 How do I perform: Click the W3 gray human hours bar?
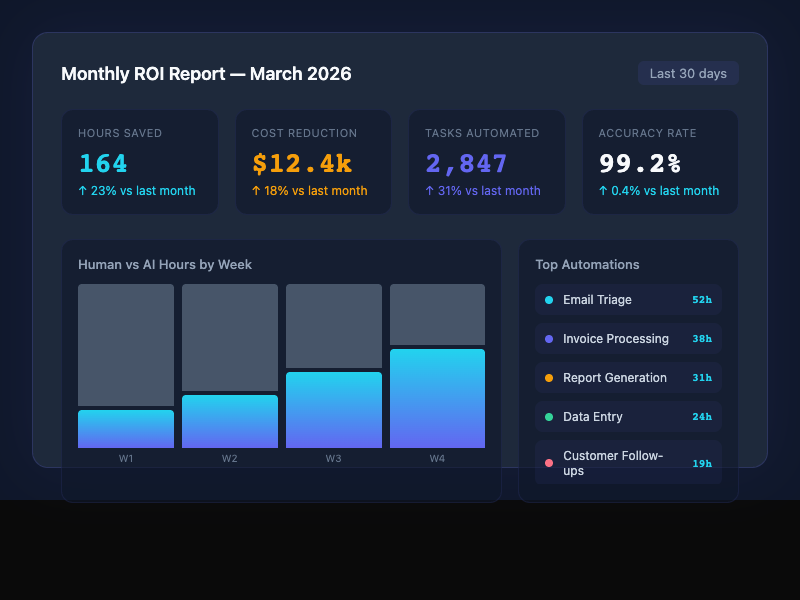click(334, 326)
